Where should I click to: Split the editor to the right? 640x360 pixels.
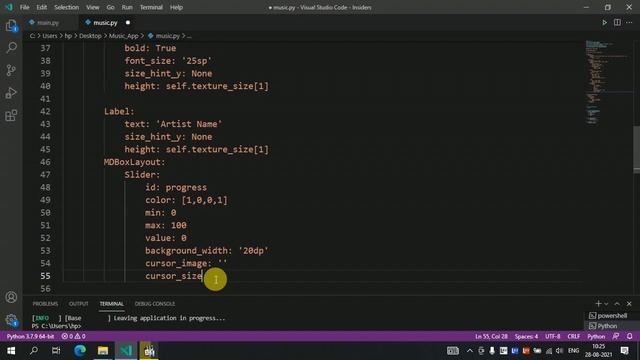coord(617,22)
